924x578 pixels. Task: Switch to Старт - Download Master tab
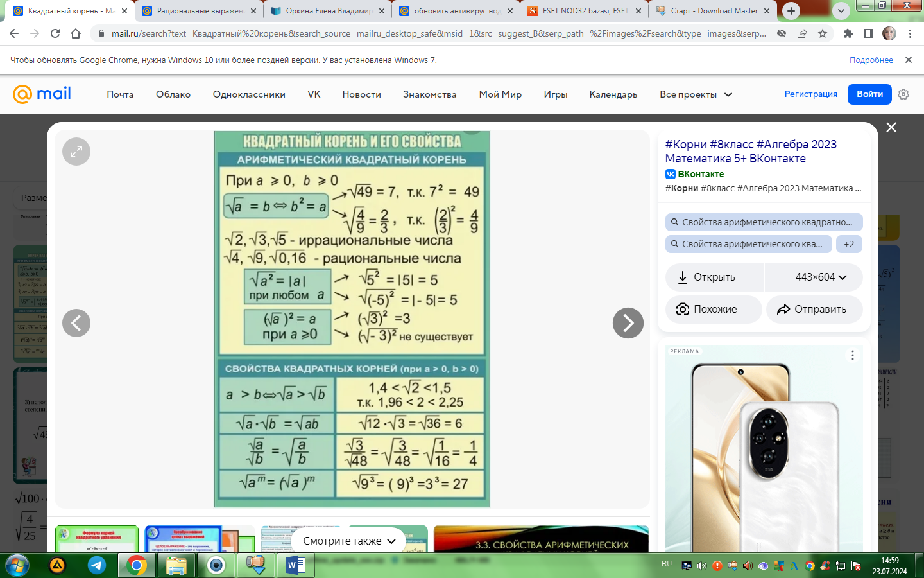point(714,11)
